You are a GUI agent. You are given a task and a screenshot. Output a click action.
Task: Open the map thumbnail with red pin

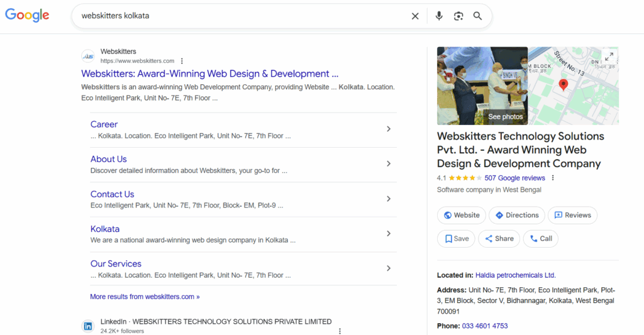coord(574,86)
